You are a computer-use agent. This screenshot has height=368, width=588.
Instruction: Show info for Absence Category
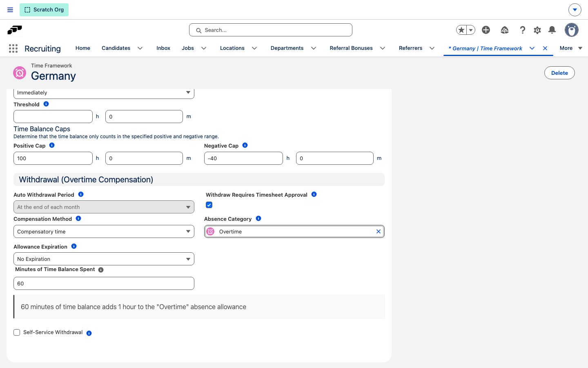click(258, 218)
